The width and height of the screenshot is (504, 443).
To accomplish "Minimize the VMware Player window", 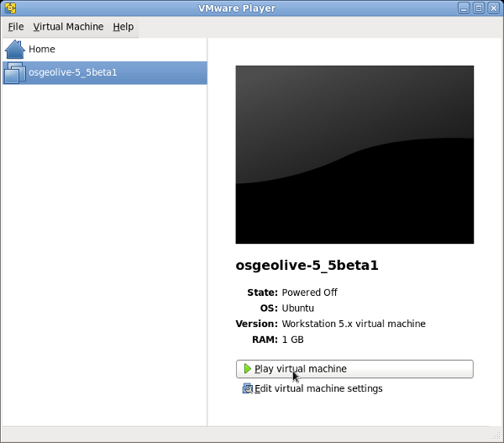I will 464,8.
